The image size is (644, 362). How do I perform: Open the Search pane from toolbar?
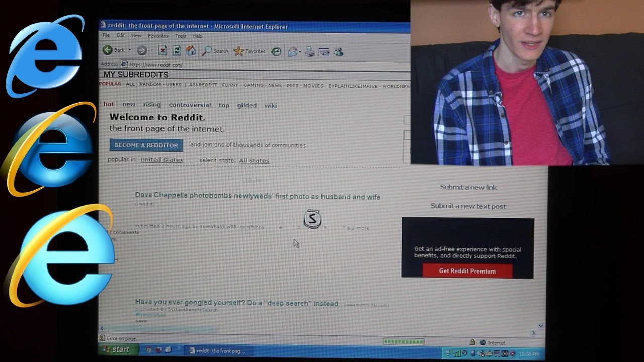coord(215,51)
